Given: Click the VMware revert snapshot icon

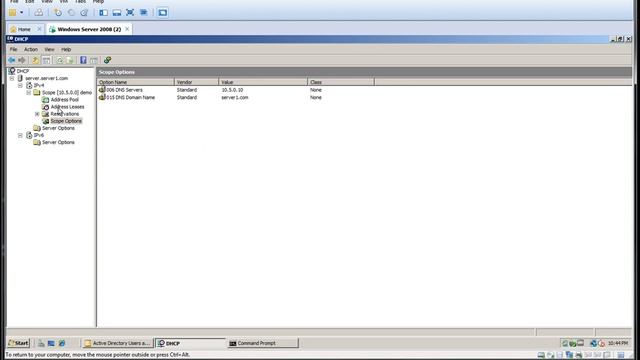Looking at the screenshot, I should [x=71, y=13].
